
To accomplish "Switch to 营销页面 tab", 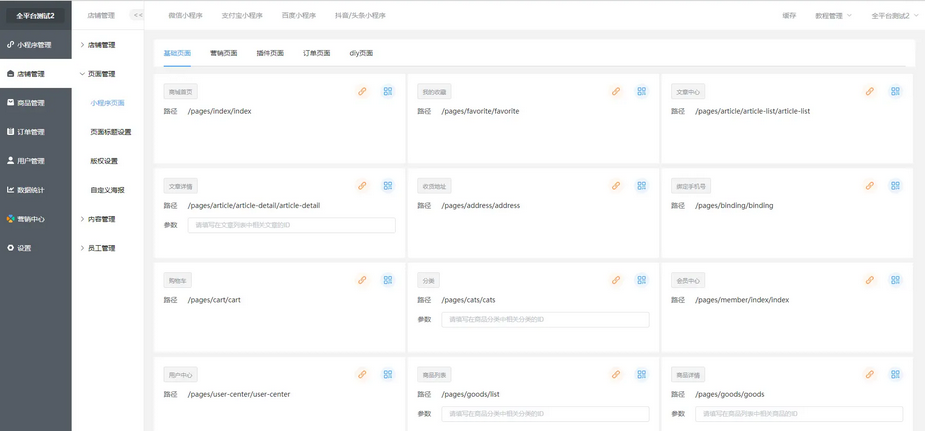I will [223, 53].
